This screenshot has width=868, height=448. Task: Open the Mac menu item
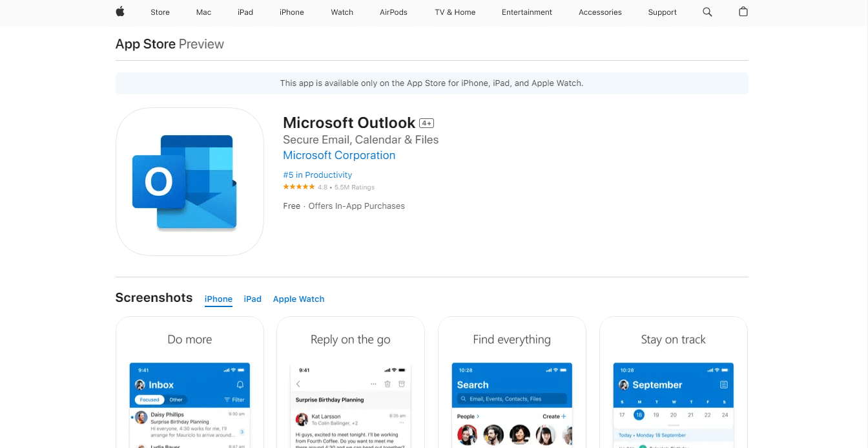pyautogui.click(x=204, y=12)
